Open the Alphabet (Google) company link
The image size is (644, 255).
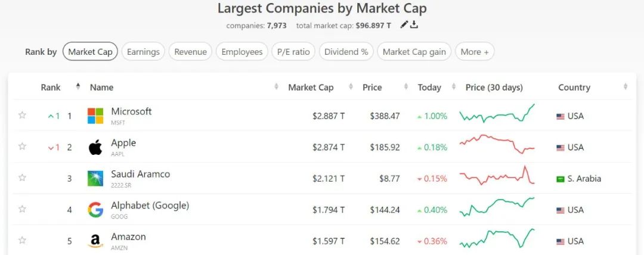150,206
